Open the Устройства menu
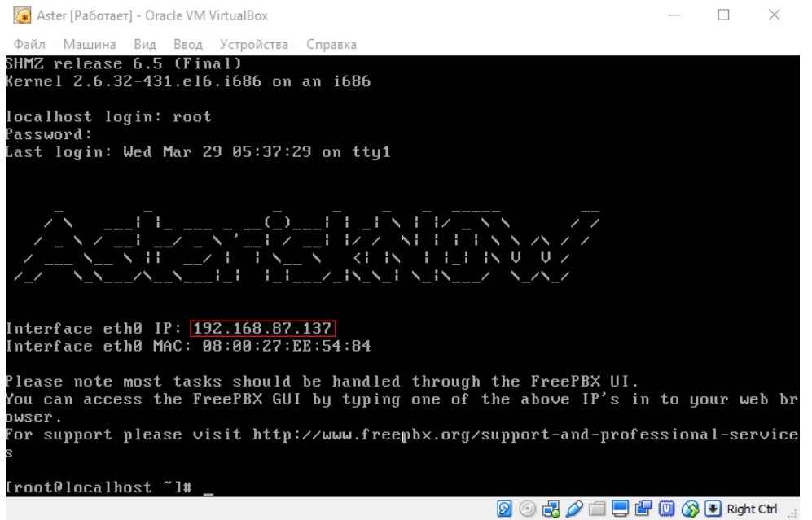 click(x=254, y=45)
